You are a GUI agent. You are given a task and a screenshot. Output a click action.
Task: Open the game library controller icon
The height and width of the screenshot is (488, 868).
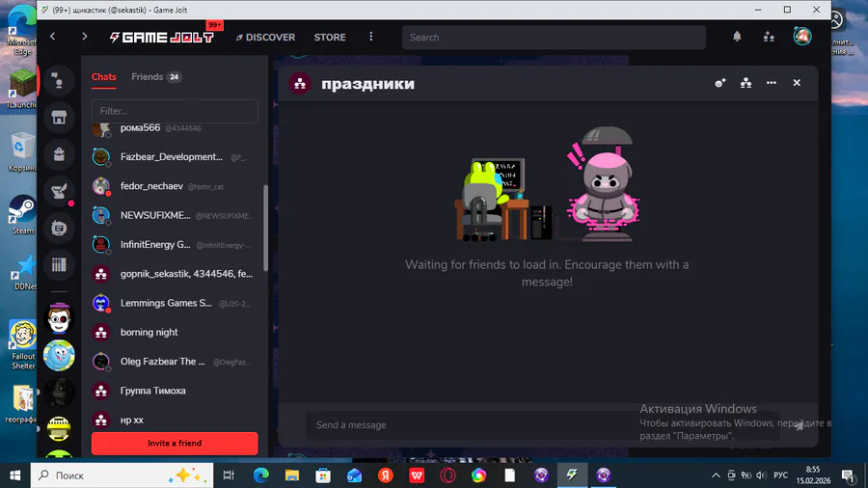(x=59, y=228)
